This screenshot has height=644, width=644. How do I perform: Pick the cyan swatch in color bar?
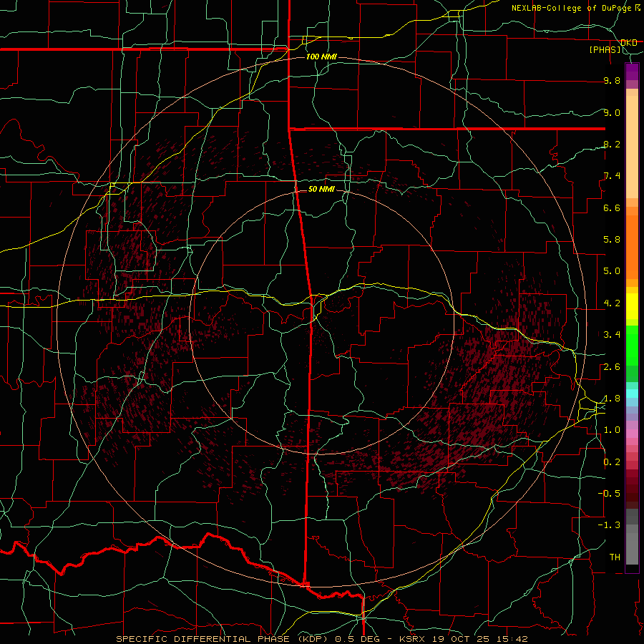pyautogui.click(x=632, y=394)
